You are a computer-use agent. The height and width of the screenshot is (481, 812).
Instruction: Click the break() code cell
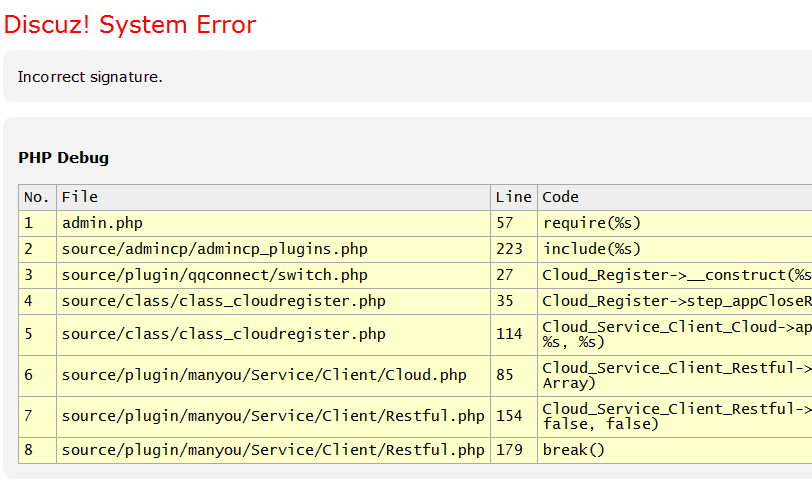[x=574, y=450]
